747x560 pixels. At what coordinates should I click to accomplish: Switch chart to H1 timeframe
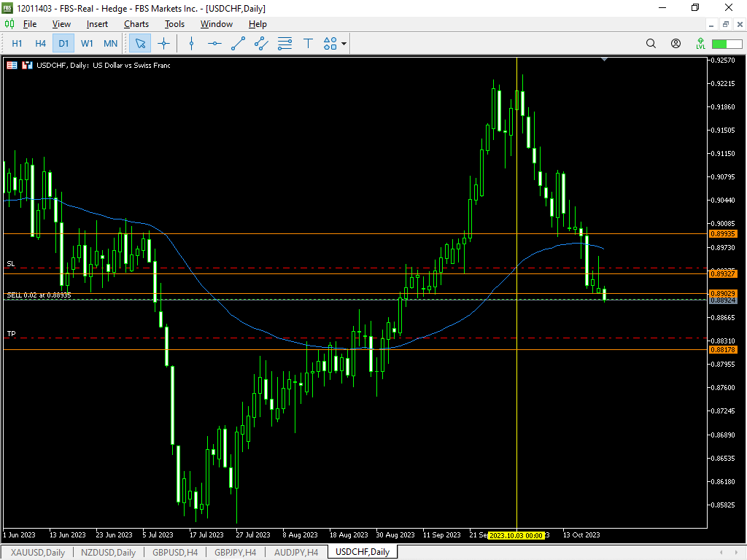pyautogui.click(x=18, y=44)
